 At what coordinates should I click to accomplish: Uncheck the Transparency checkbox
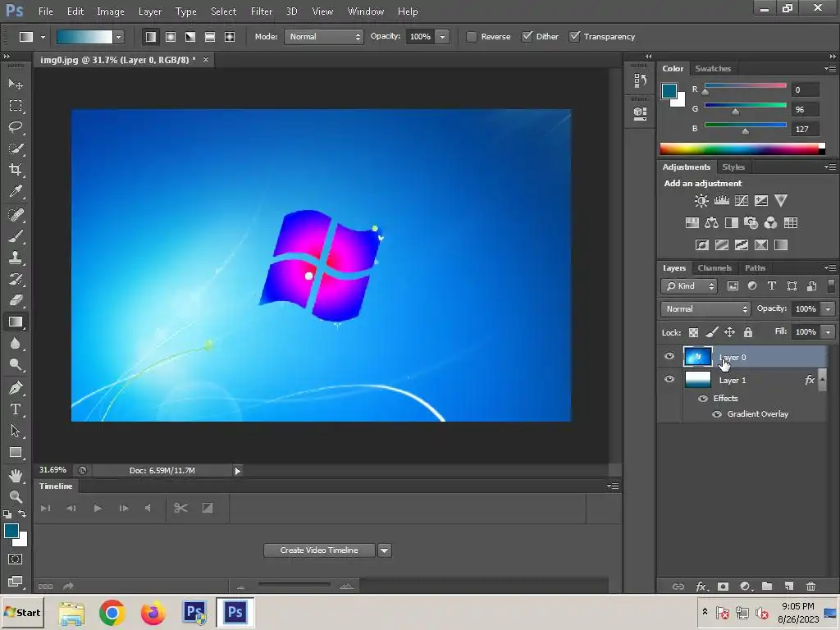[x=575, y=36]
